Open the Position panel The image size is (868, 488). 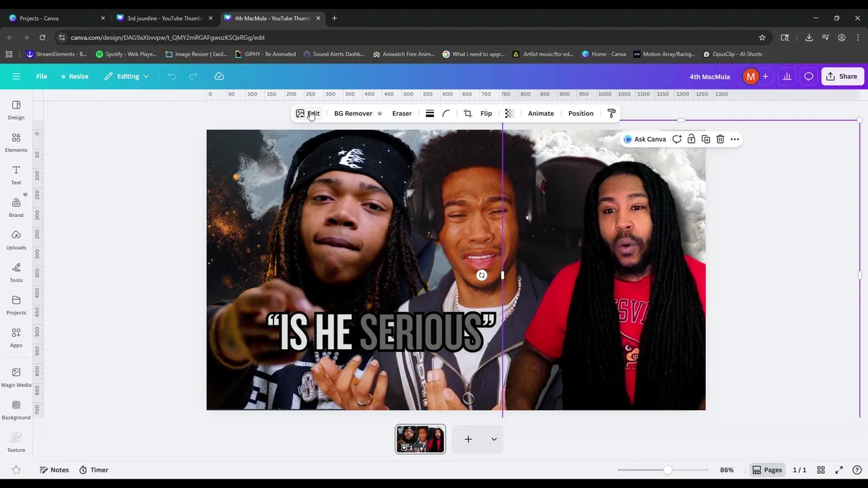pyautogui.click(x=581, y=113)
